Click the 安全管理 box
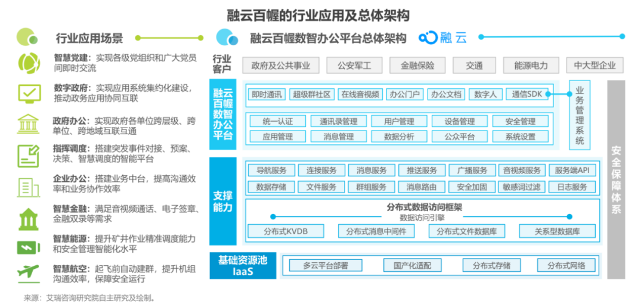The image size is (644, 304). tap(521, 121)
